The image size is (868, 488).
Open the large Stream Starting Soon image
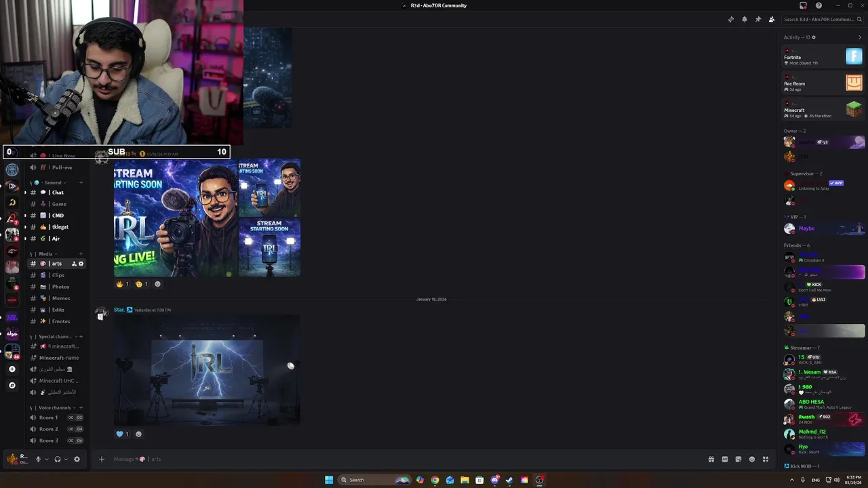coord(176,218)
